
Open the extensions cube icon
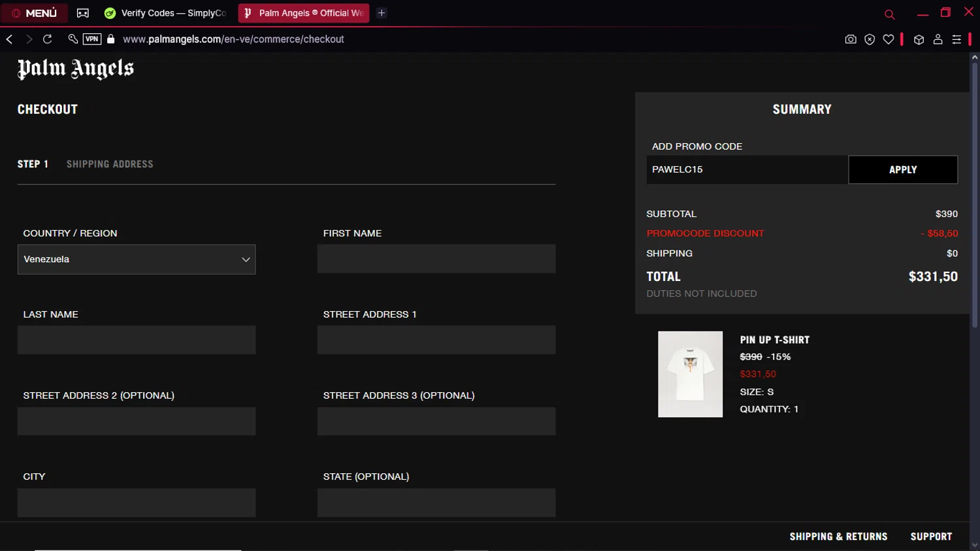click(919, 39)
